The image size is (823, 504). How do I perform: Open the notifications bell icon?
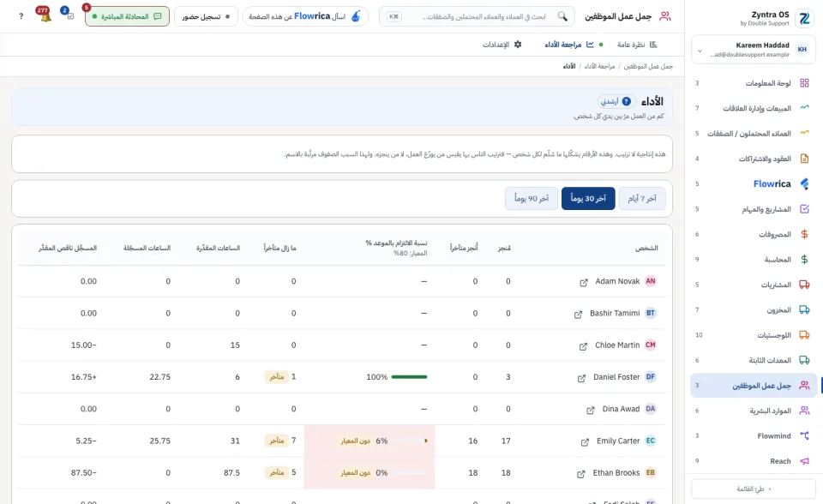click(45, 16)
